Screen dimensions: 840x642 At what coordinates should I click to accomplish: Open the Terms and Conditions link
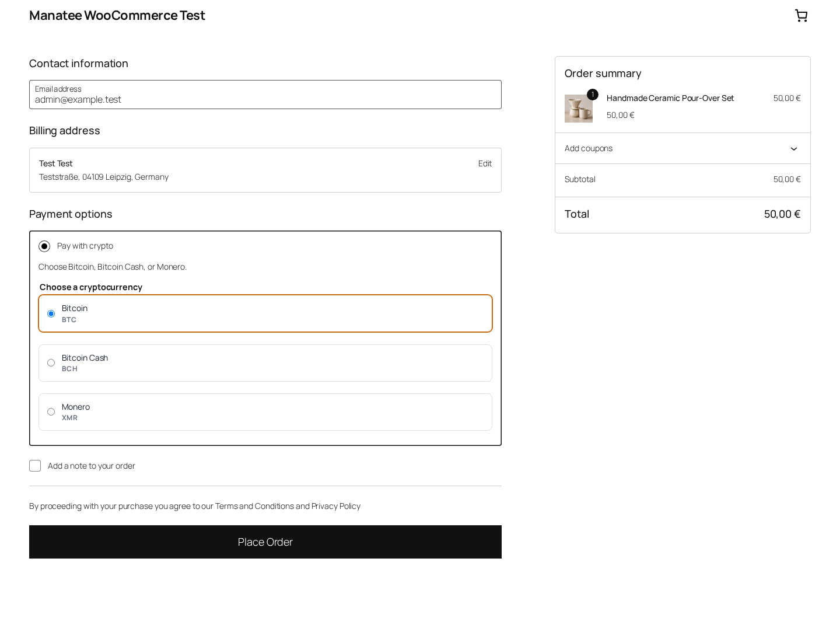pyautogui.click(x=254, y=506)
